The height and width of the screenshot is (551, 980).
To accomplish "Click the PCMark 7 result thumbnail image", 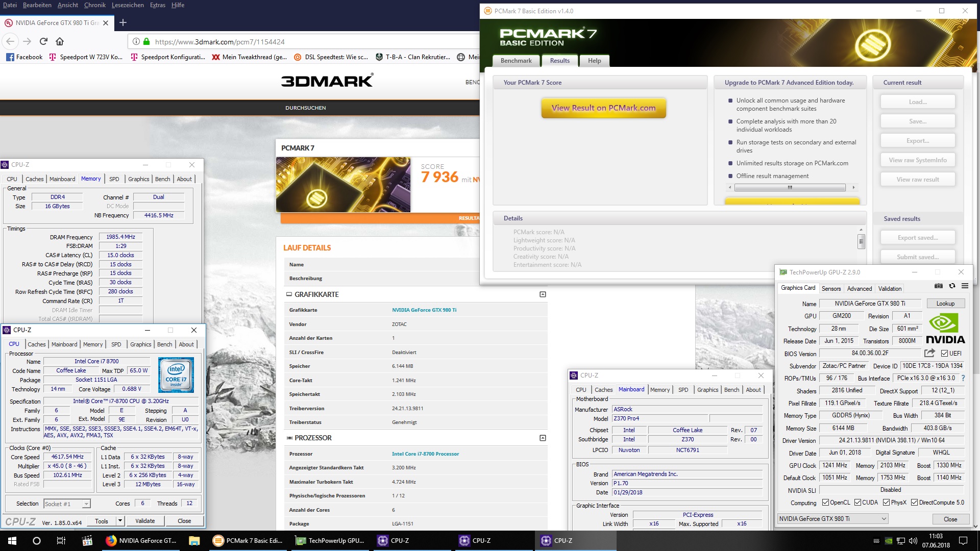I will click(x=343, y=185).
